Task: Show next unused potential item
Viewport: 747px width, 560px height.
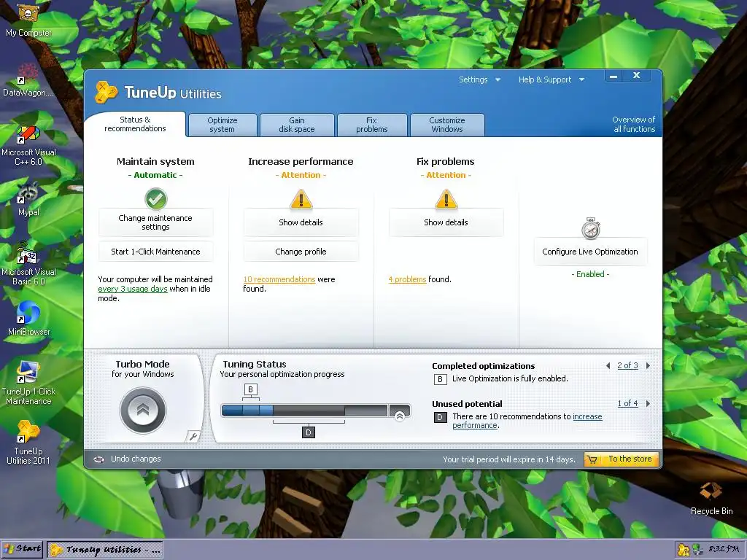Action: coord(648,403)
